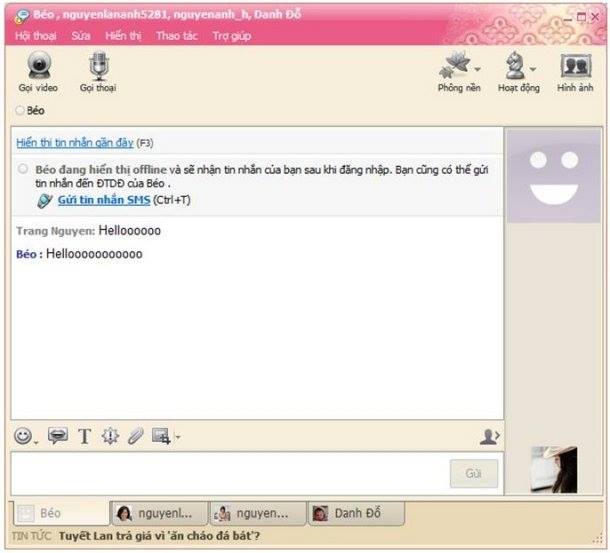Click the paperclip attach file icon
The image size is (610, 553).
coord(135,436)
